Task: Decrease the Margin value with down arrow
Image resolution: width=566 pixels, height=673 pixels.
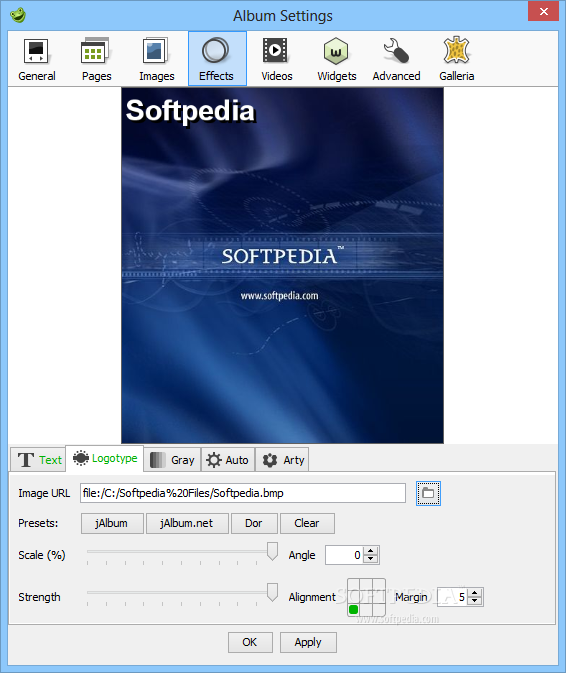Action: tap(475, 601)
